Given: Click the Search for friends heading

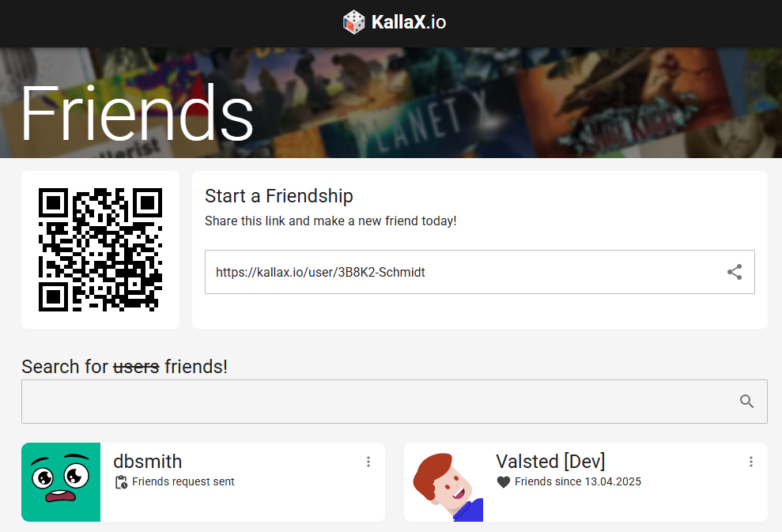Looking at the screenshot, I should [124, 367].
